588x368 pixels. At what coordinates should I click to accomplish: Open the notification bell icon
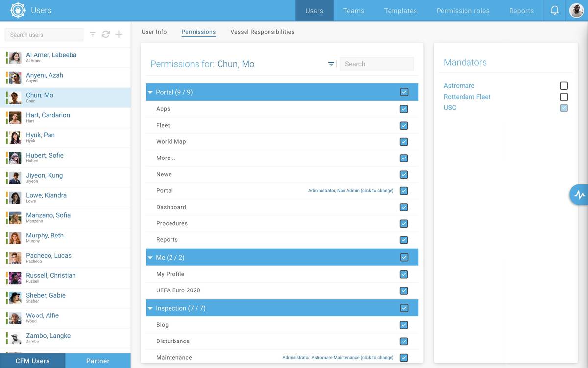click(554, 10)
